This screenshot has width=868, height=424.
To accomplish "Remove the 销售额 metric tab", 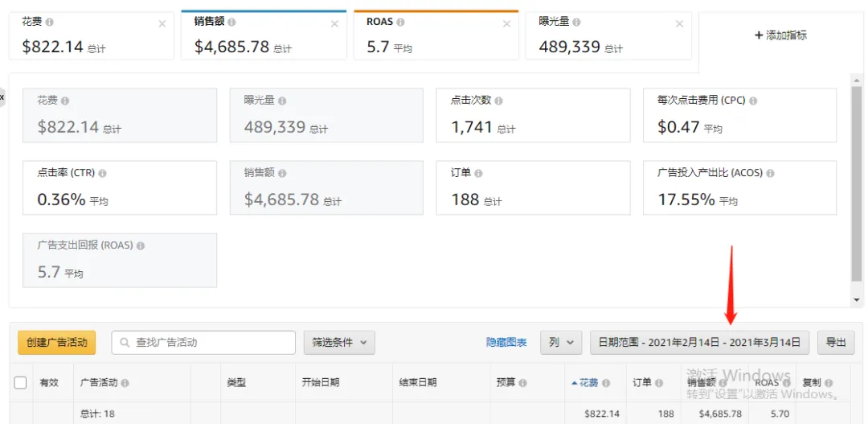I will 334,24.
